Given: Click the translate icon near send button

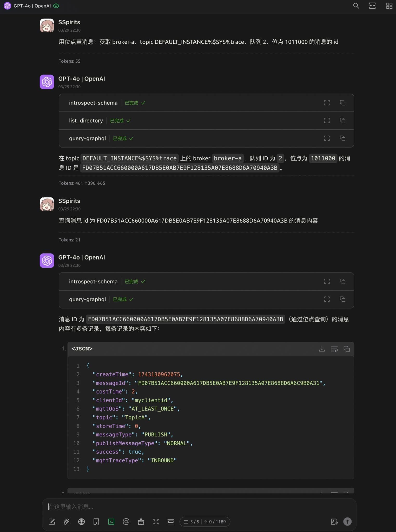Looking at the screenshot, I should 334,522.
